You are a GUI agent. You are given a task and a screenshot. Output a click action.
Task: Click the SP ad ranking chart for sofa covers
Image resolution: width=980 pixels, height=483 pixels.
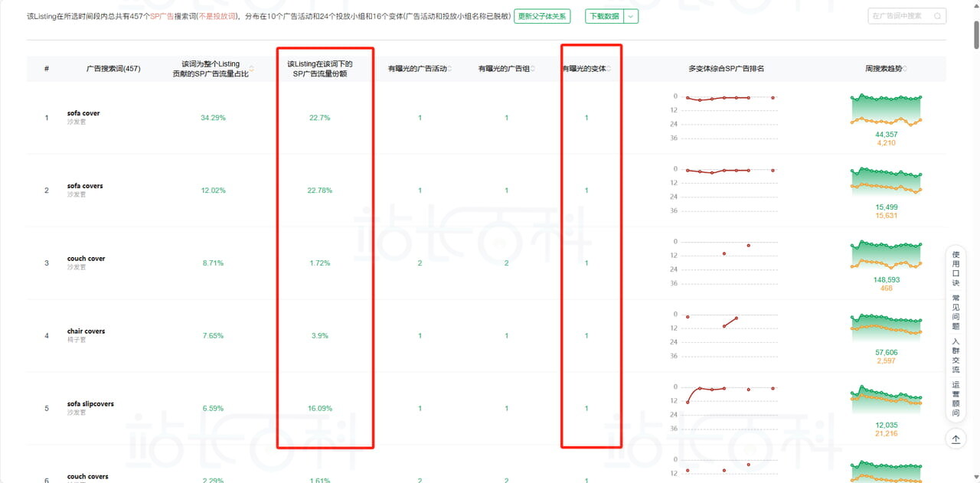pyautogui.click(x=725, y=191)
